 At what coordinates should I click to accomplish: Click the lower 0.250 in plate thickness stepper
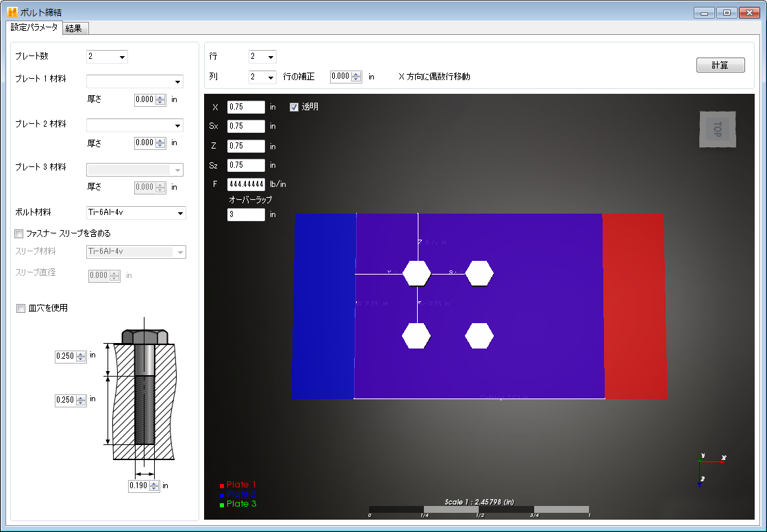[81, 401]
